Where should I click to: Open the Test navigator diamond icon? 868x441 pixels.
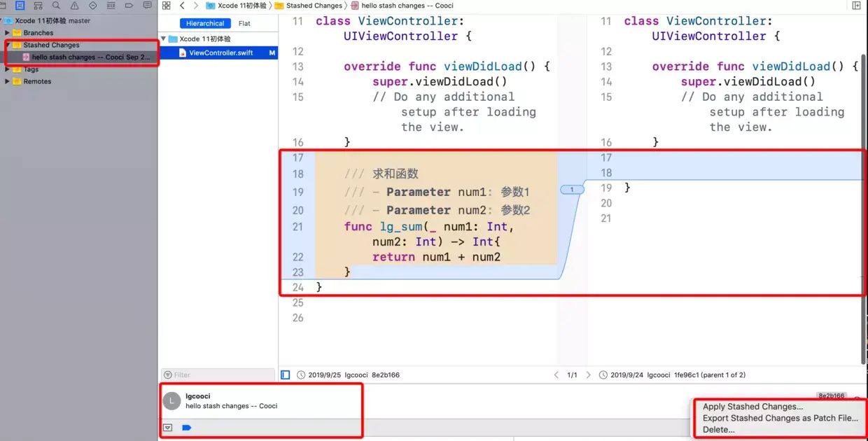(x=92, y=6)
